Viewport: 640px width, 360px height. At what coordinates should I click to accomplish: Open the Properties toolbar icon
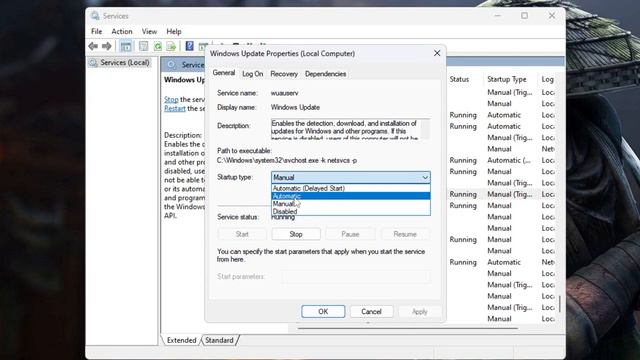[x=143, y=46]
